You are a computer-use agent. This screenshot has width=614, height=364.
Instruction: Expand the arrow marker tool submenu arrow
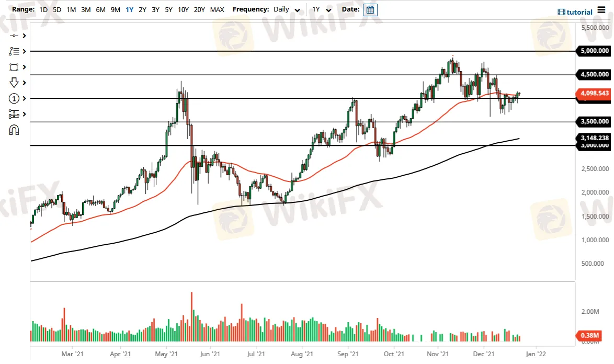(24, 83)
